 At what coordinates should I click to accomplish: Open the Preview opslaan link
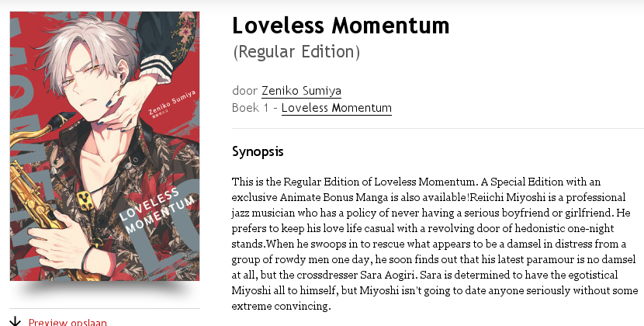(x=68, y=322)
